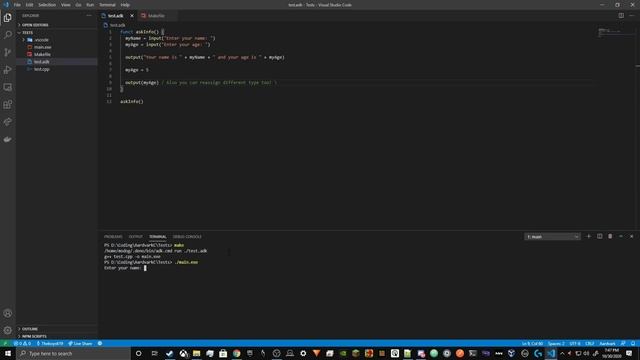This screenshot has width=640, height=360.
Task: Open the View menu
Action: coord(66,5)
